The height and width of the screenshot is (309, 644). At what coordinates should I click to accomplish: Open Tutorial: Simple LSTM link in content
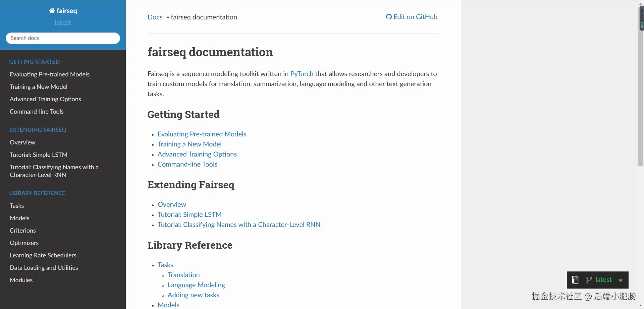(190, 214)
